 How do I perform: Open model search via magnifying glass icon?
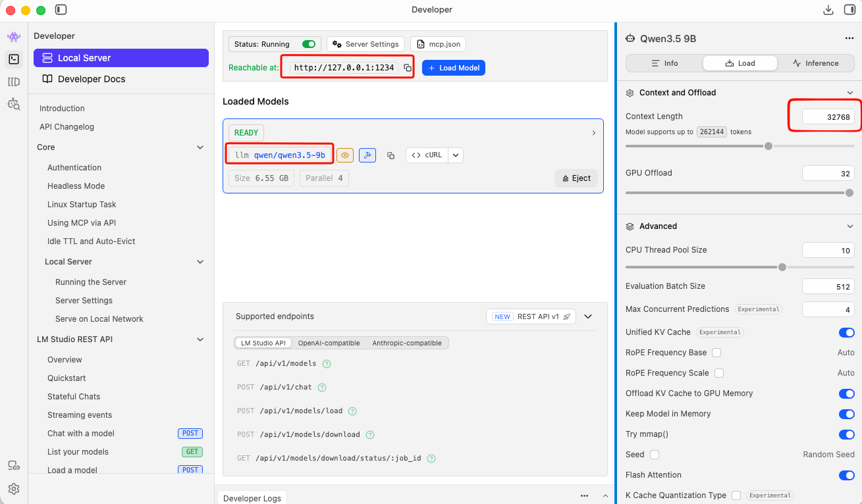click(x=14, y=104)
